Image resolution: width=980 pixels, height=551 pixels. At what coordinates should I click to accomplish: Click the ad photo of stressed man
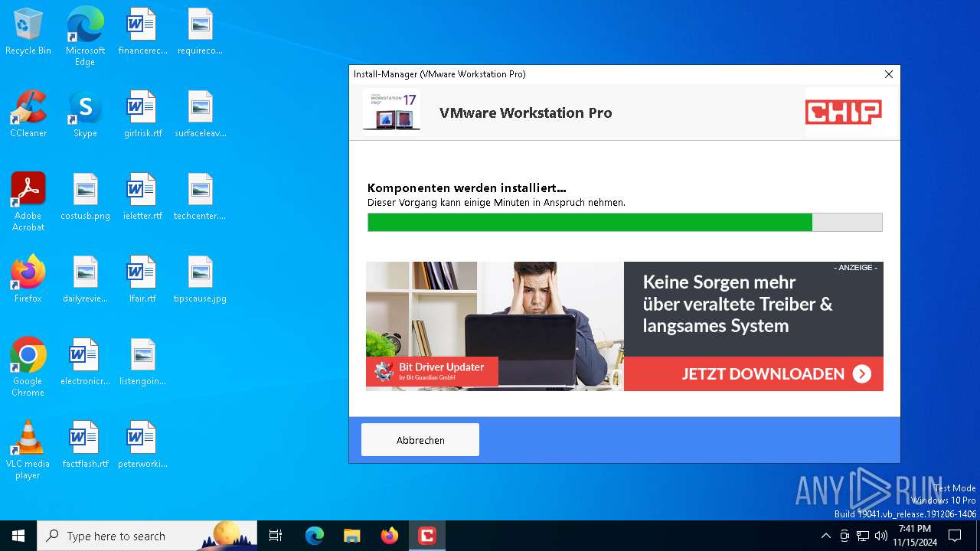(x=495, y=326)
